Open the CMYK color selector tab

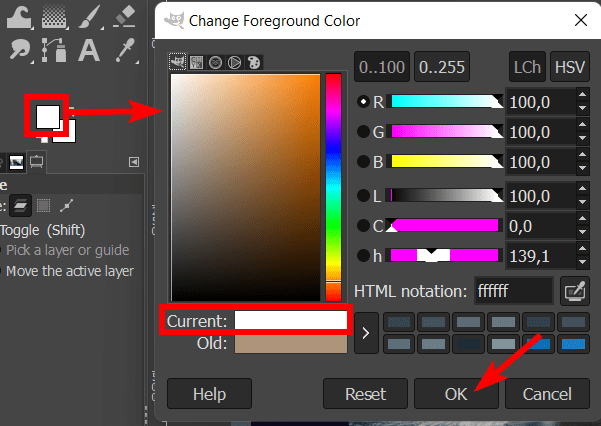(x=198, y=62)
